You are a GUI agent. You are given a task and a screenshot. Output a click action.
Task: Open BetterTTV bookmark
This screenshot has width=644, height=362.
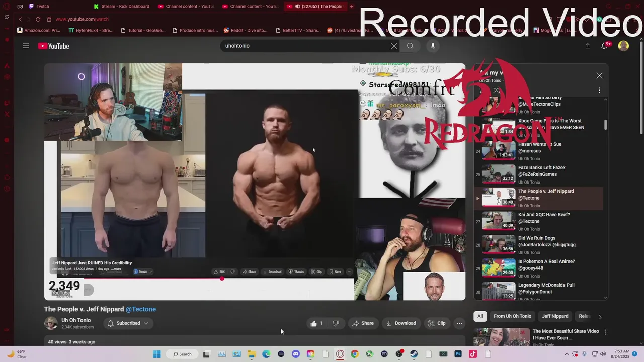pyautogui.click(x=298, y=30)
